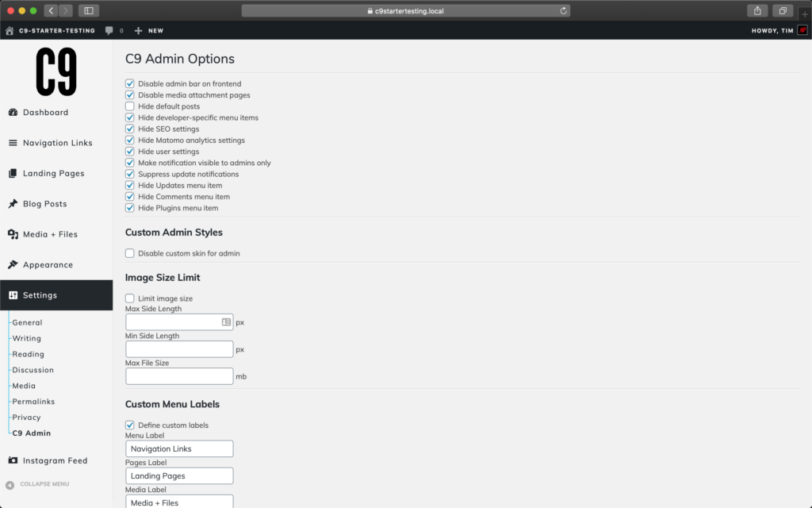Toggle Hide Plugins menu item
This screenshot has width=812, height=508.
[129, 208]
